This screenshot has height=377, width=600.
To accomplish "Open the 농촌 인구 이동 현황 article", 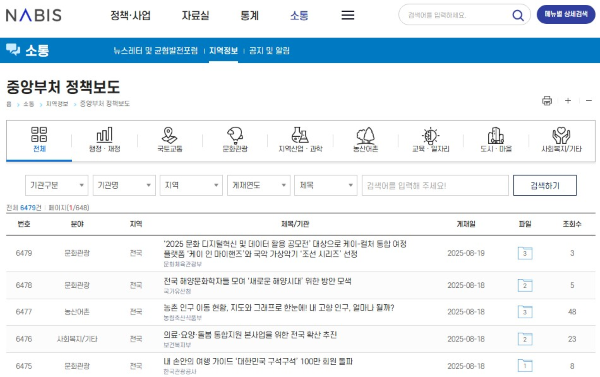I will pos(279,308).
